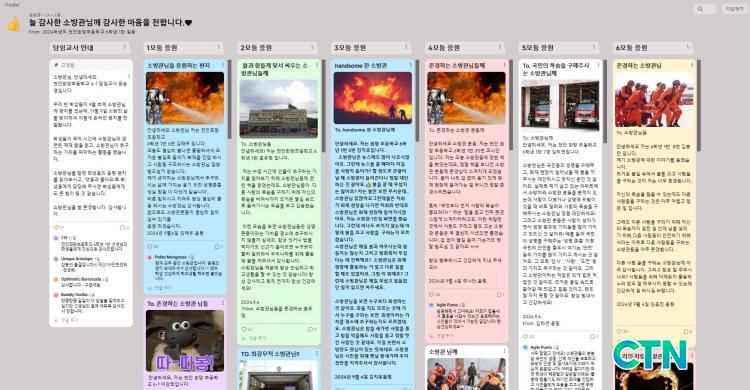Open three-dot menu of 6모둠 응원 column
Viewport: 750px width, 390px height.
(687, 47)
